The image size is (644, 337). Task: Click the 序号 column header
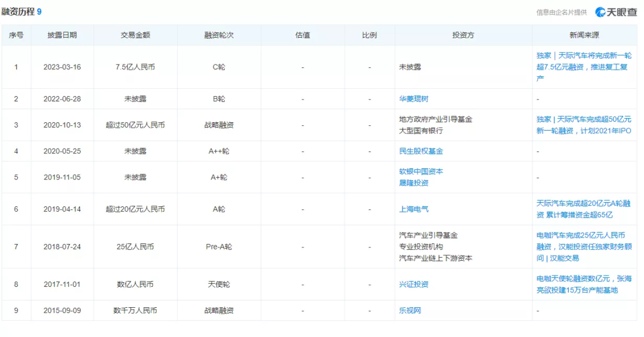[x=16, y=35]
